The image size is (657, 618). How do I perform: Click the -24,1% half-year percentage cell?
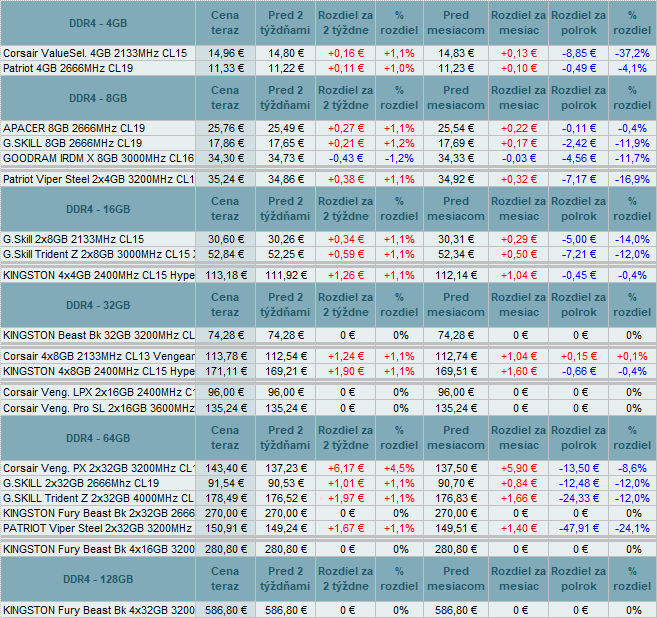(632, 528)
